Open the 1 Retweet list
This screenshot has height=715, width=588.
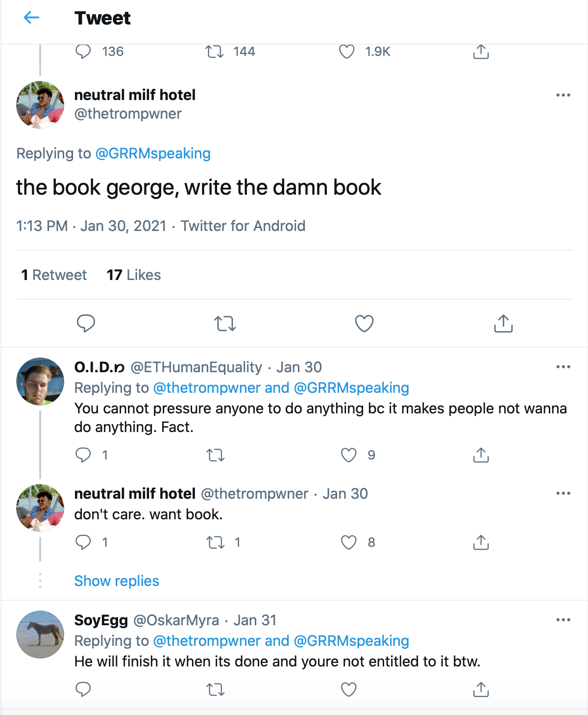pos(54,275)
